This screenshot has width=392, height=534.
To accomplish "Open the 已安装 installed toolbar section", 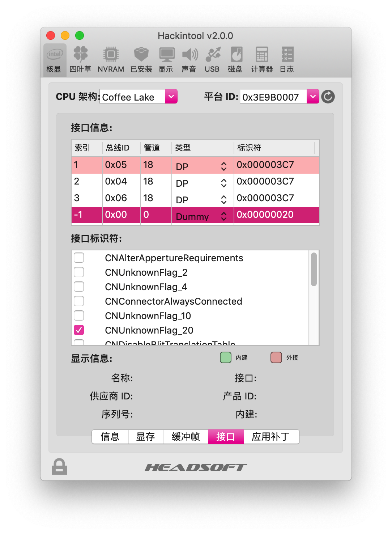I will click(x=141, y=60).
